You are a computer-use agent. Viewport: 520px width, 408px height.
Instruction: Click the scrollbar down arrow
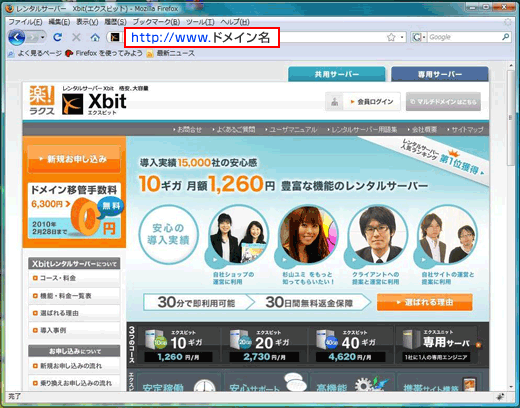point(511,387)
